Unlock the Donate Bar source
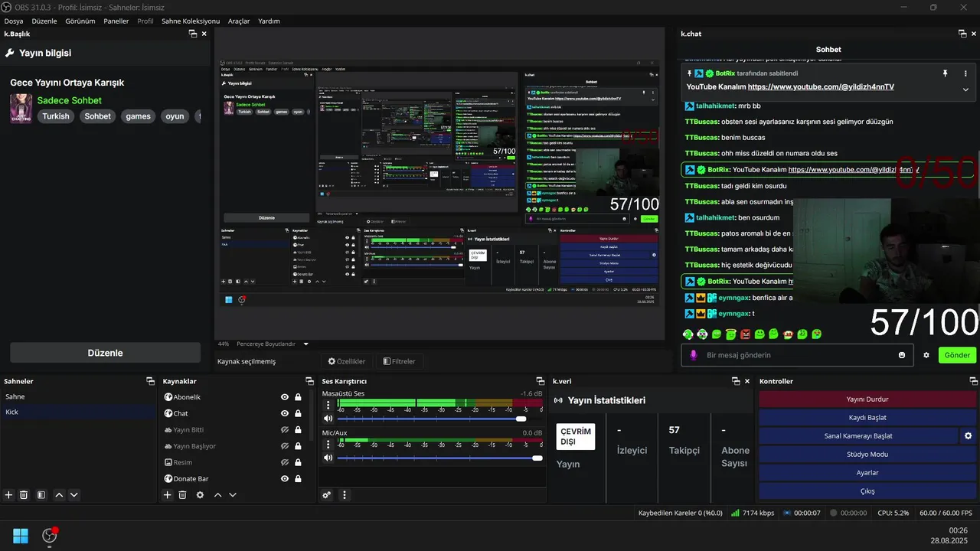Viewport: 980px width, 551px height. pos(298,479)
